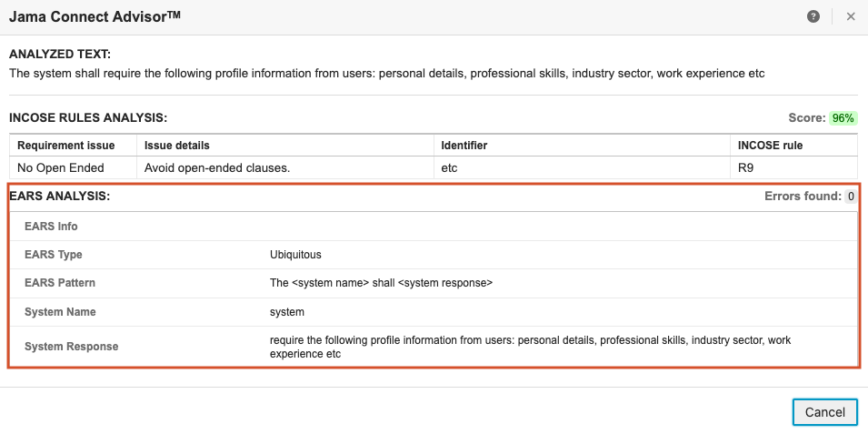Image resolution: width=868 pixels, height=434 pixels.
Task: Select the Requirement issue column header
Action: (x=66, y=146)
